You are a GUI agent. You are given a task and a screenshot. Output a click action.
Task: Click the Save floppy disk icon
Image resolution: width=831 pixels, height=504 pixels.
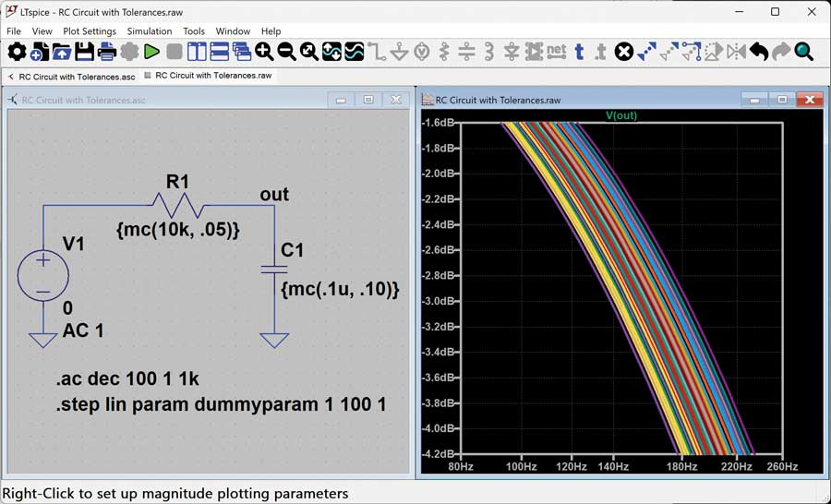84,52
